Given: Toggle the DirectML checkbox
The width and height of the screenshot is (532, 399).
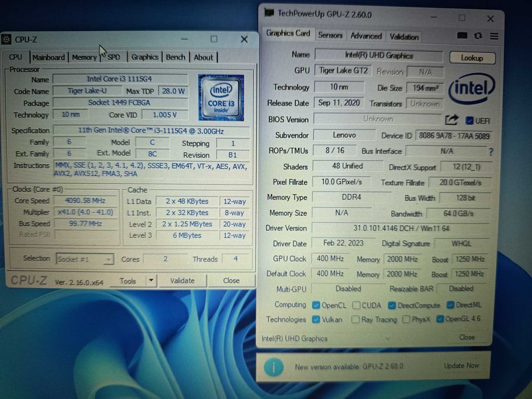Looking at the screenshot, I should pos(450,305).
